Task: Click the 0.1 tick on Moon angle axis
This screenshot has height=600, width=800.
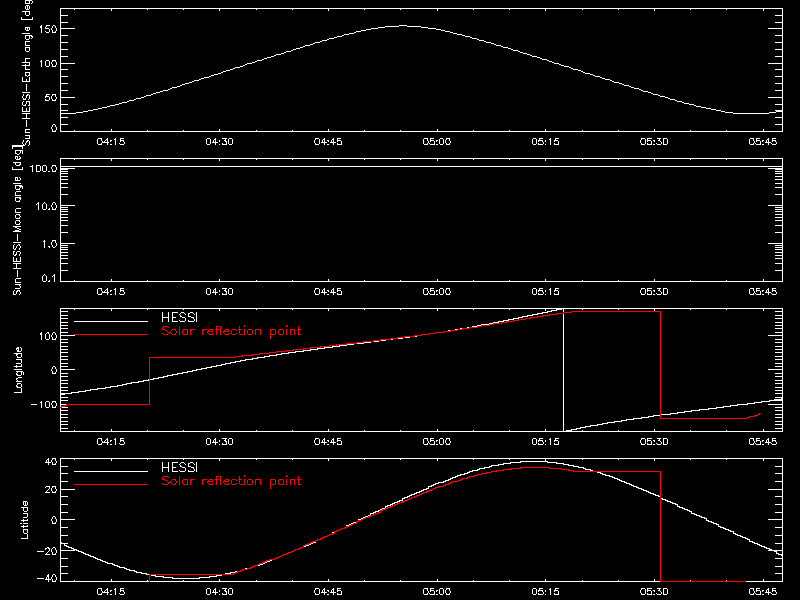Action: [49, 278]
